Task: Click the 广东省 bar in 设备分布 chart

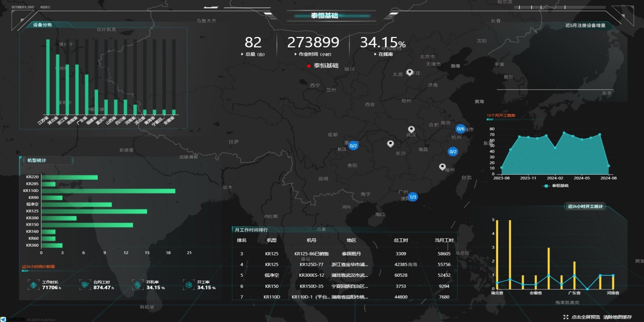Action: 87,95
